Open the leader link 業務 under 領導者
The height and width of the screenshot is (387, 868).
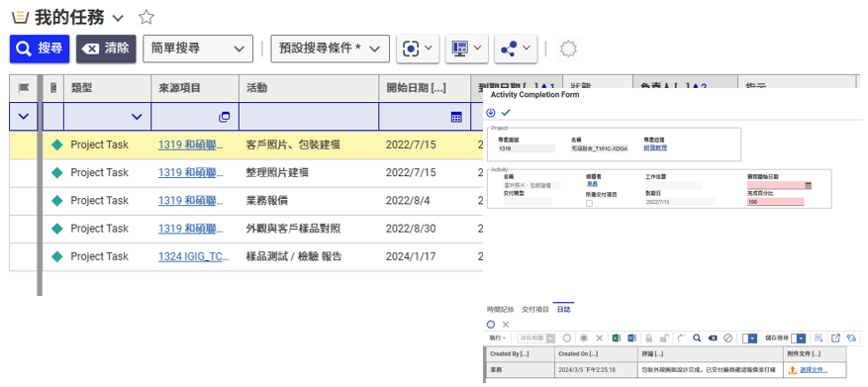(x=591, y=183)
